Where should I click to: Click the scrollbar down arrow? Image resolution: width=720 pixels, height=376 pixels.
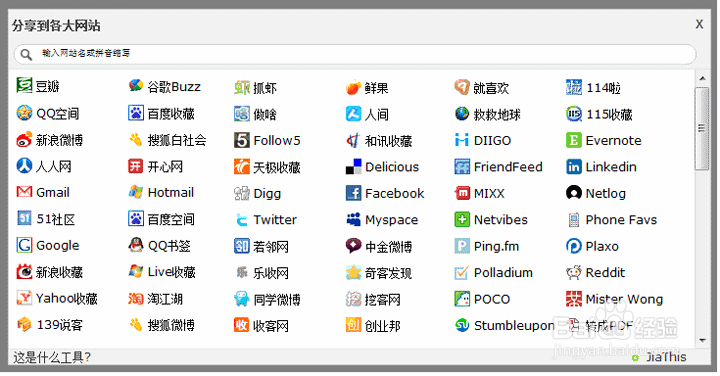[702, 340]
